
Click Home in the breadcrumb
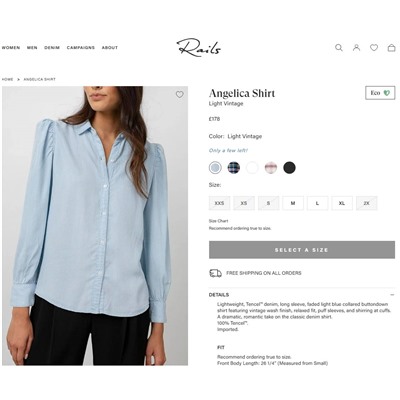tap(7, 79)
